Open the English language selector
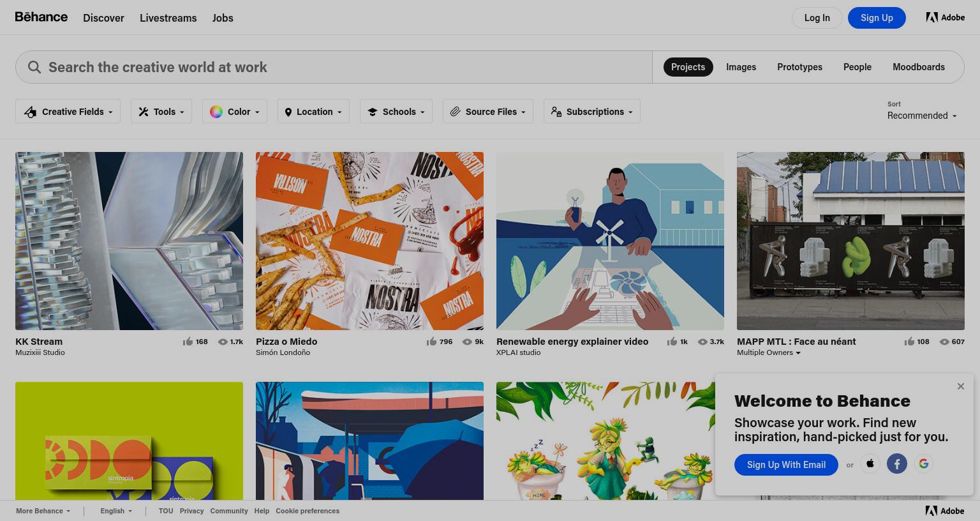Screen dimensions: 980x521 tap(116, 511)
